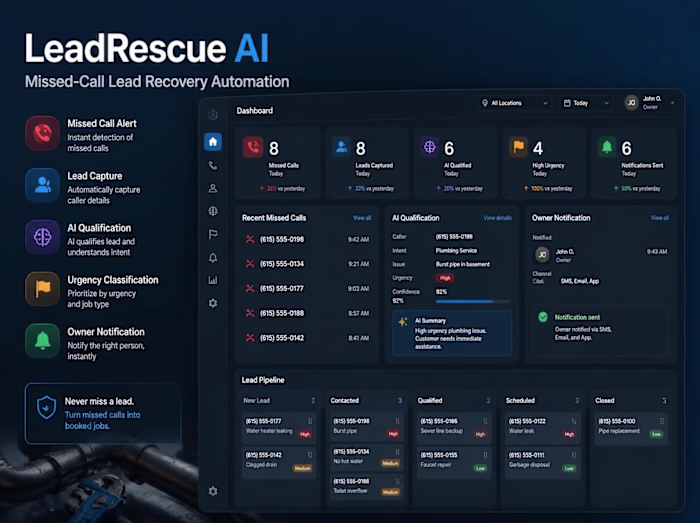Image resolution: width=700 pixels, height=523 pixels.
Task: Open the Home icon in sidebar
Action: coord(213,142)
